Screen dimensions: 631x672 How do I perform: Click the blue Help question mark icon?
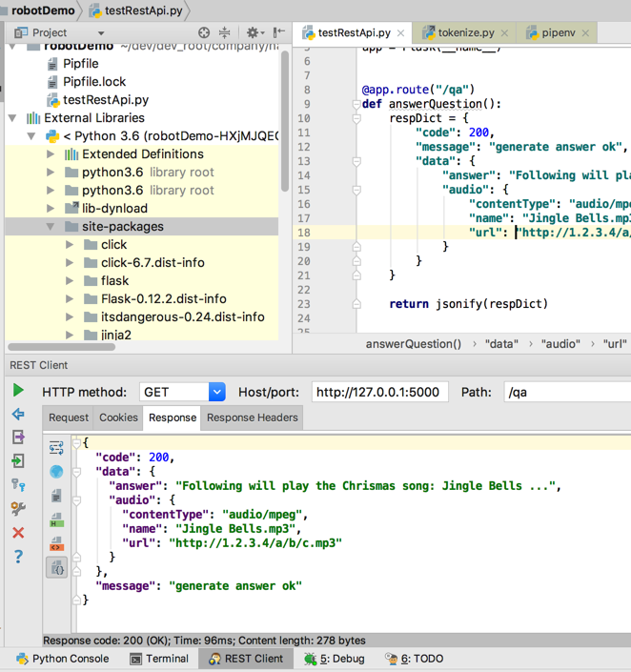pyautogui.click(x=18, y=556)
